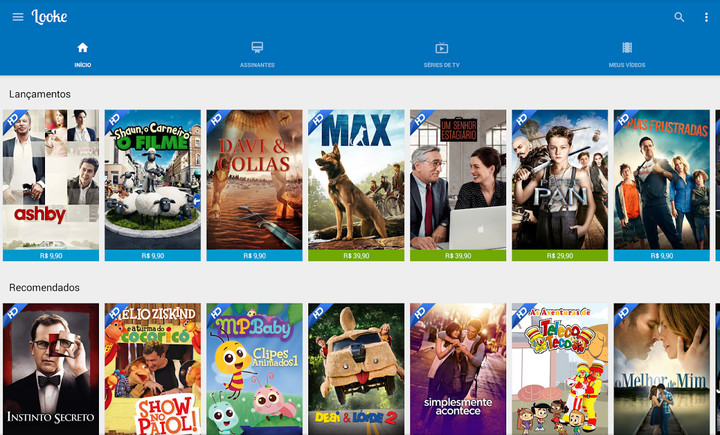Open Instinto Secreto in Recomendados
This screenshot has height=435, width=720.
[51, 368]
